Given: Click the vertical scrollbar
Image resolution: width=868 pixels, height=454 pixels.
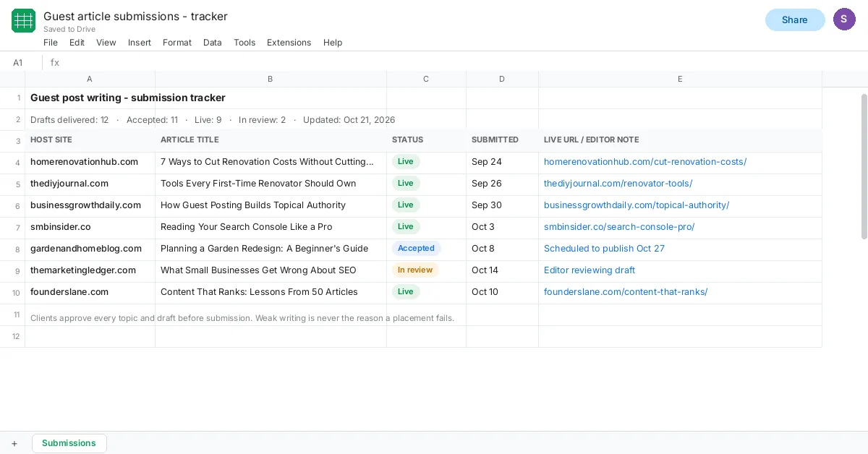Looking at the screenshot, I should click(x=864, y=166).
